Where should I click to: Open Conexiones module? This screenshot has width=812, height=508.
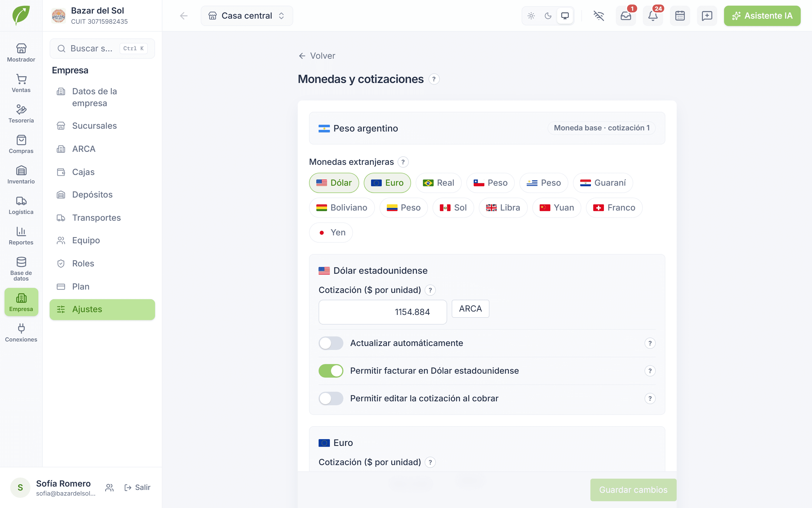(21, 333)
